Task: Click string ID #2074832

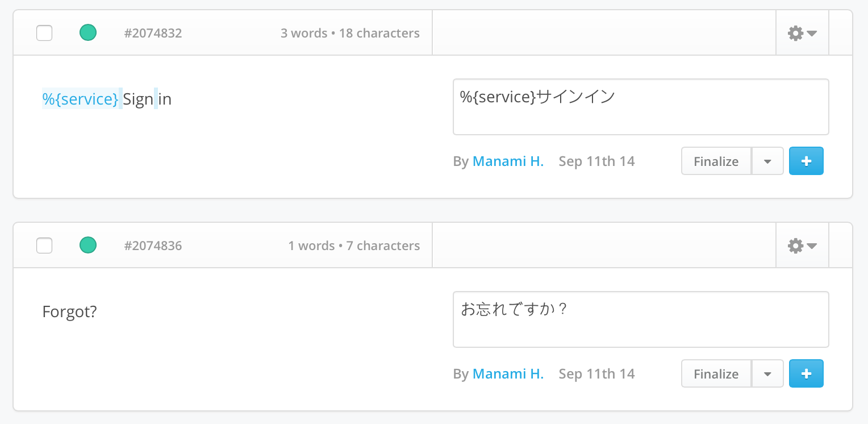Action: [153, 33]
